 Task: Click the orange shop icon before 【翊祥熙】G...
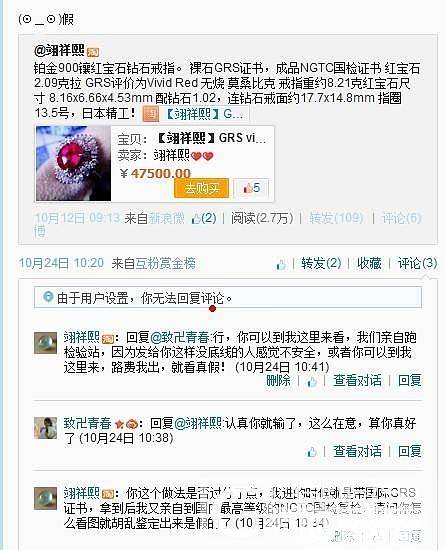coord(151,114)
